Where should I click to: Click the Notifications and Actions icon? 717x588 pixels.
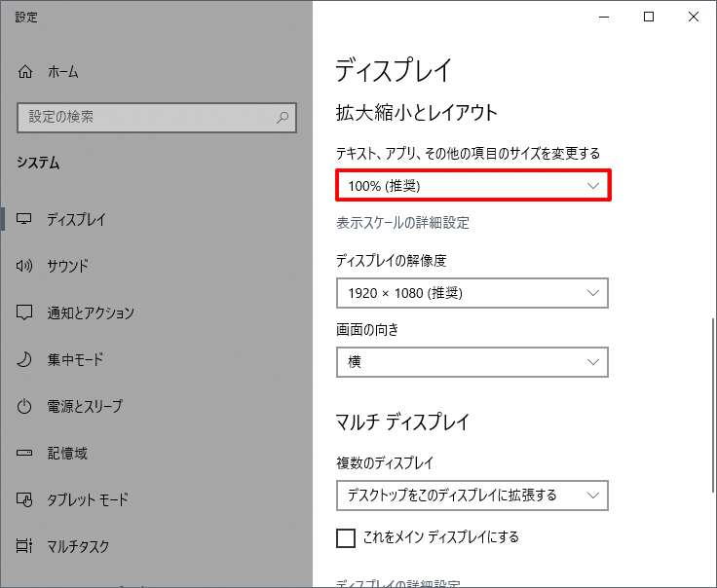tap(25, 312)
